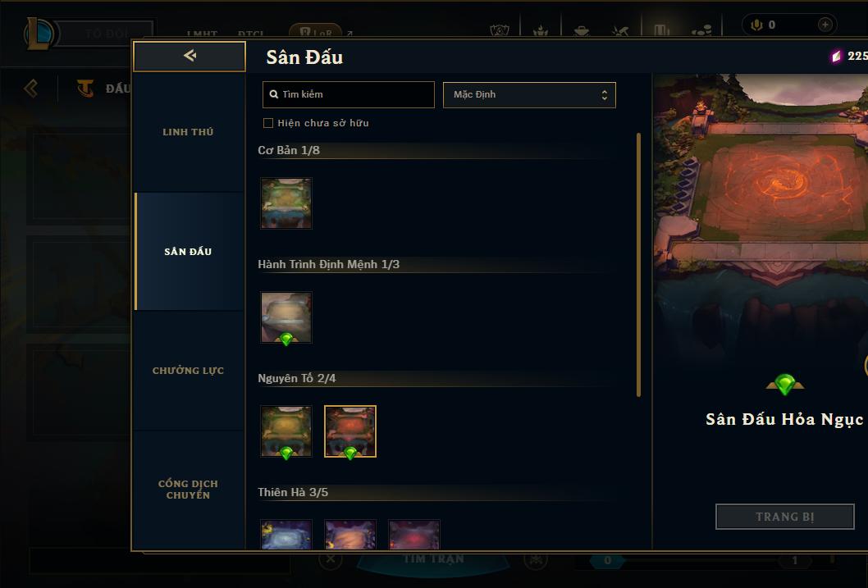Select the Cơ Bản arena thumbnail
Viewport: 868px width, 588px height.
[286, 203]
